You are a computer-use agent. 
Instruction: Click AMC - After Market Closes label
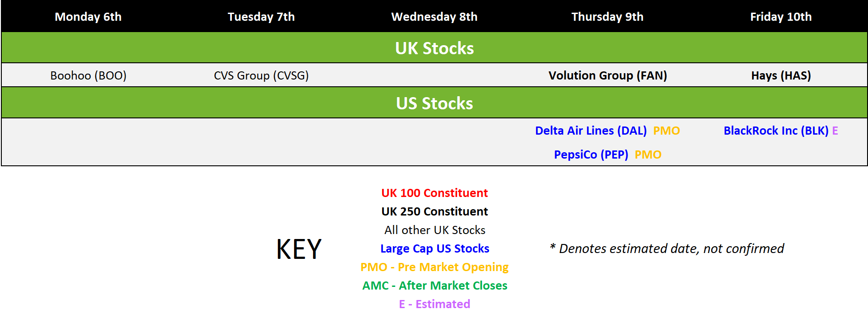click(434, 286)
